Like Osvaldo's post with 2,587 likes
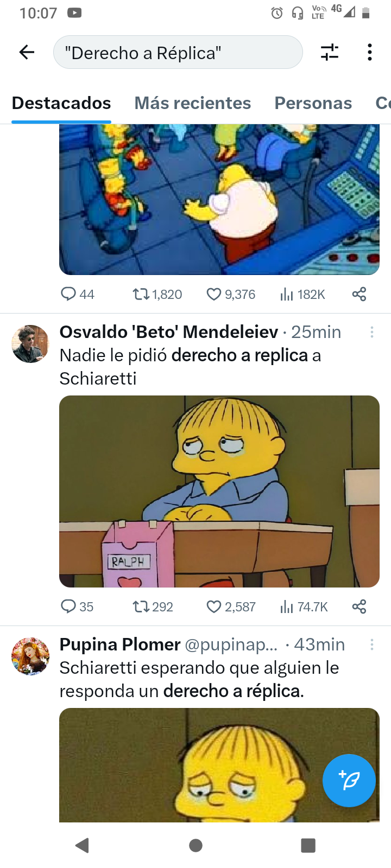This screenshot has height=868, width=391. 214,607
